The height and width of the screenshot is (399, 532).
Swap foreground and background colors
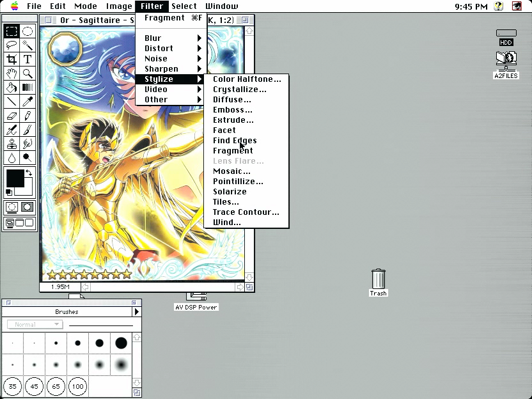pos(29,173)
